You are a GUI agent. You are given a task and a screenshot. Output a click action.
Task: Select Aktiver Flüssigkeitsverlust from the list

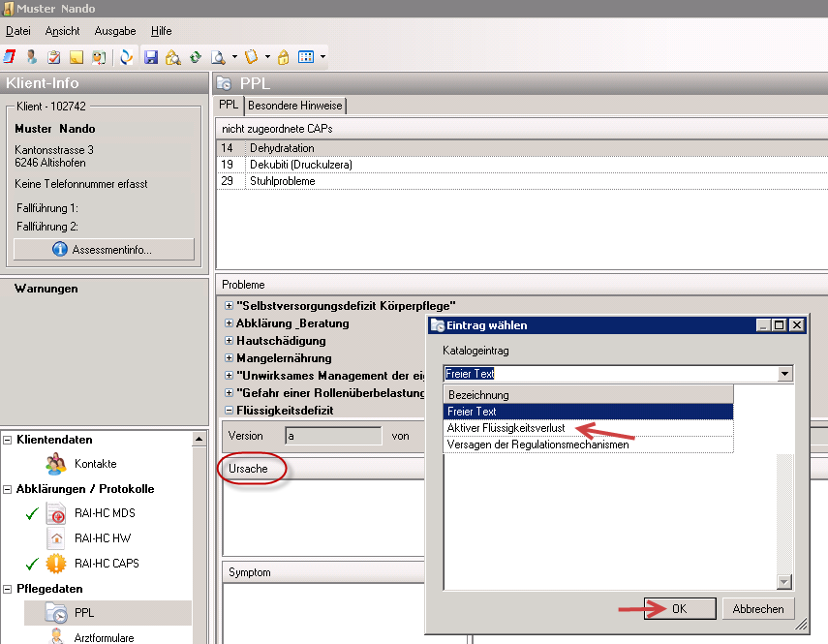tap(505, 428)
